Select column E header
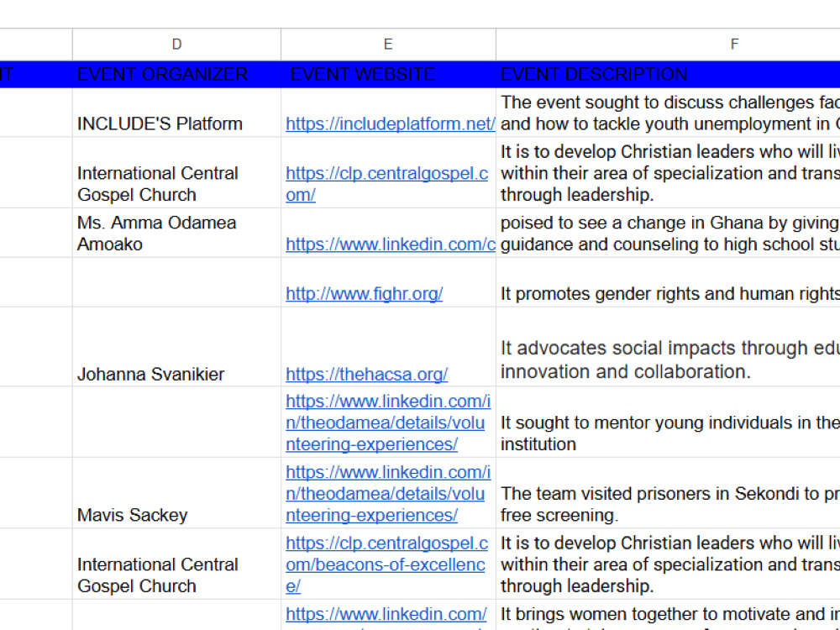Image resolution: width=840 pixels, height=630 pixels. click(x=388, y=45)
